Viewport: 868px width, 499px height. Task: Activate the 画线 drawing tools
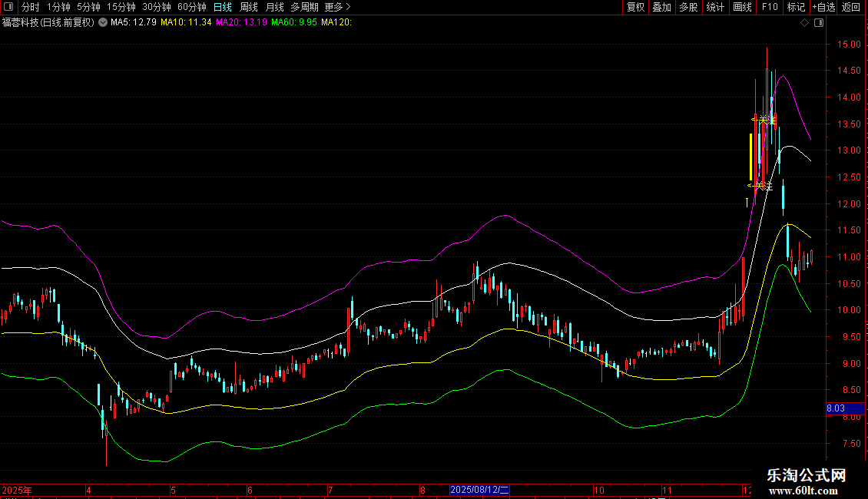[742, 7]
